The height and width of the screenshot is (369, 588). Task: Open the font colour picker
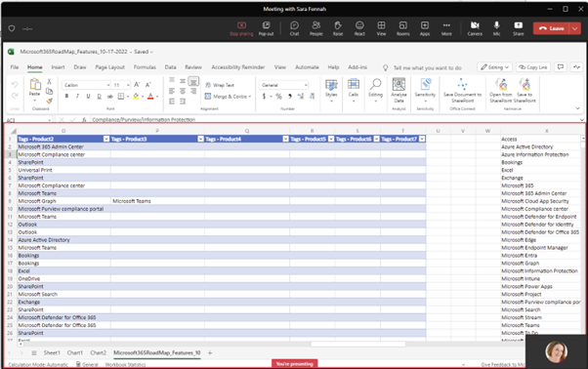click(150, 97)
